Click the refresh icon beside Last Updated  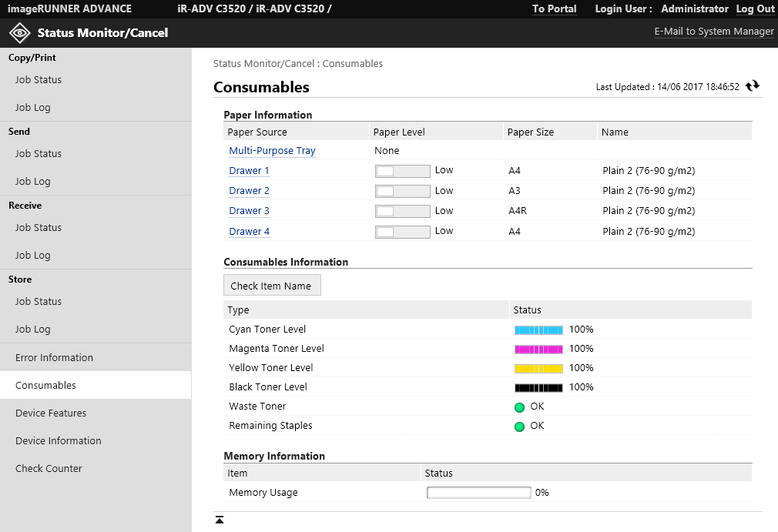753,86
